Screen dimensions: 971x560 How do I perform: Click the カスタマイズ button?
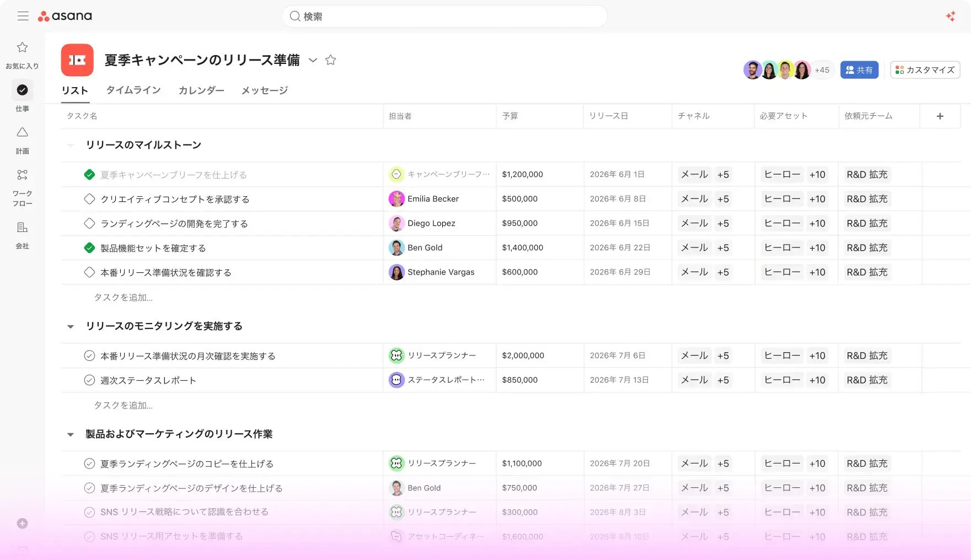[925, 70]
